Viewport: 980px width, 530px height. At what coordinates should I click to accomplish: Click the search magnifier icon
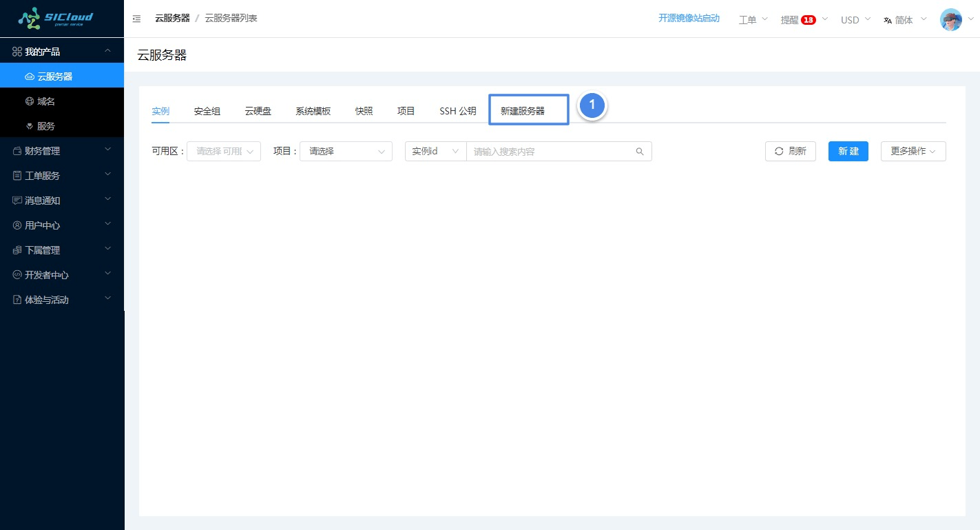click(639, 151)
